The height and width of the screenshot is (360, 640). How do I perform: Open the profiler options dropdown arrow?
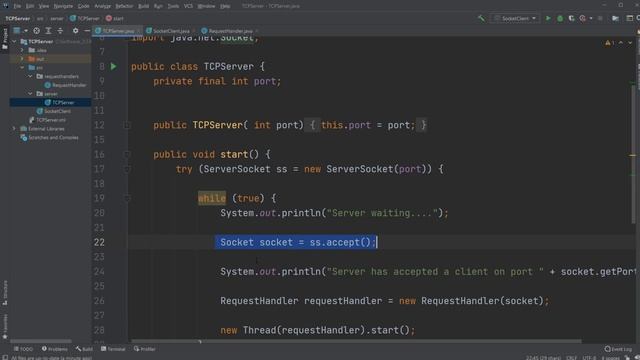tap(591, 18)
